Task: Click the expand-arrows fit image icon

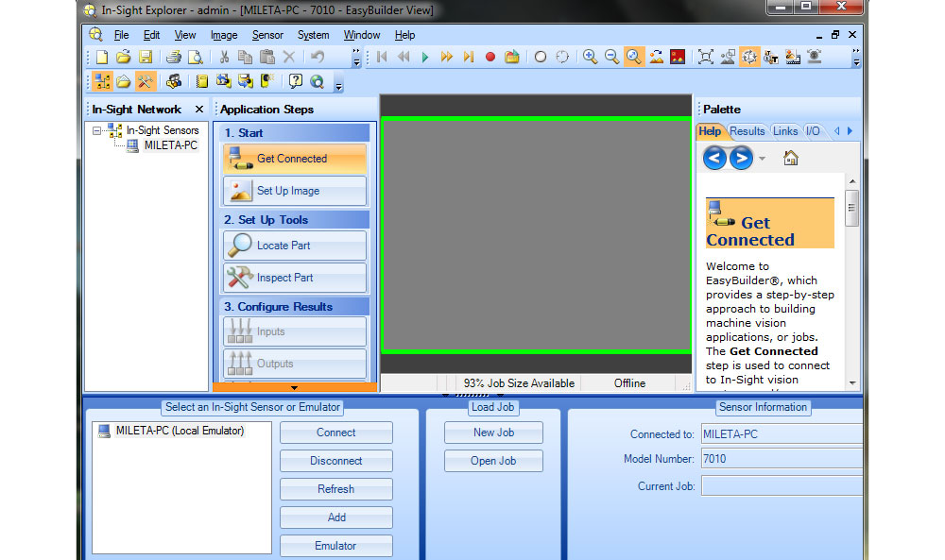Action: point(706,58)
